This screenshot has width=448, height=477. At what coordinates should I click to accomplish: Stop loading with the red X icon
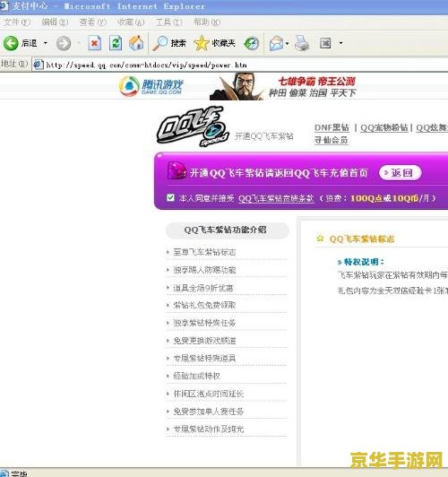click(94, 43)
